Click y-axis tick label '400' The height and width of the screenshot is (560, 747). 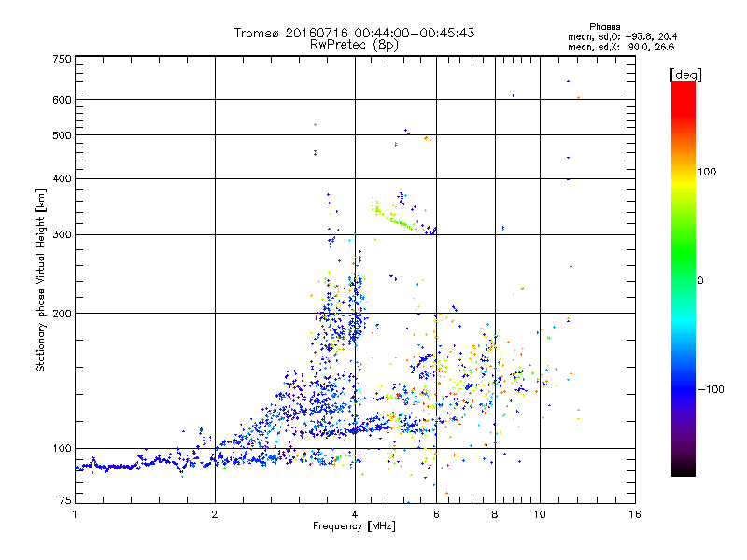coord(62,178)
